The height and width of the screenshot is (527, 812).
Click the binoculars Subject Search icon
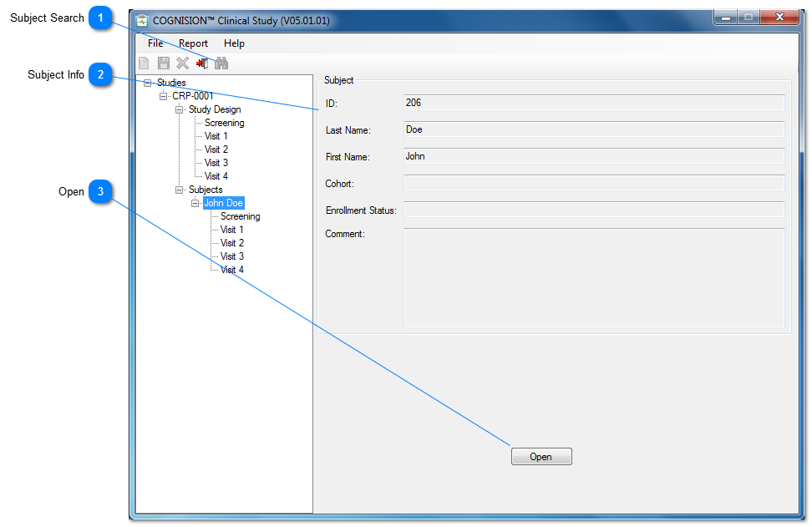(x=221, y=63)
